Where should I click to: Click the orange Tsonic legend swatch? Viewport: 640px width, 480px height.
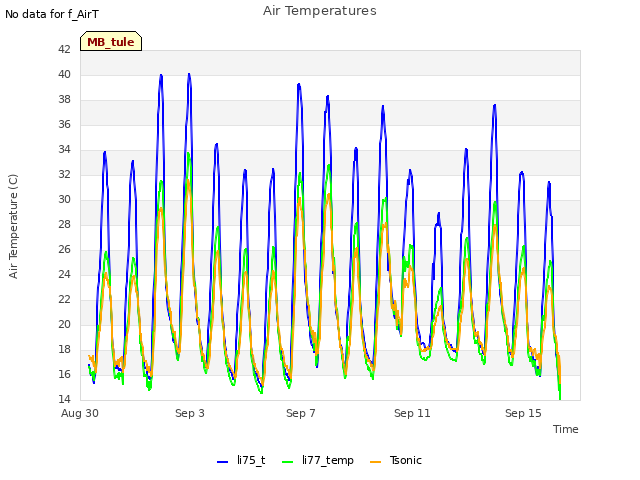[x=375, y=462]
